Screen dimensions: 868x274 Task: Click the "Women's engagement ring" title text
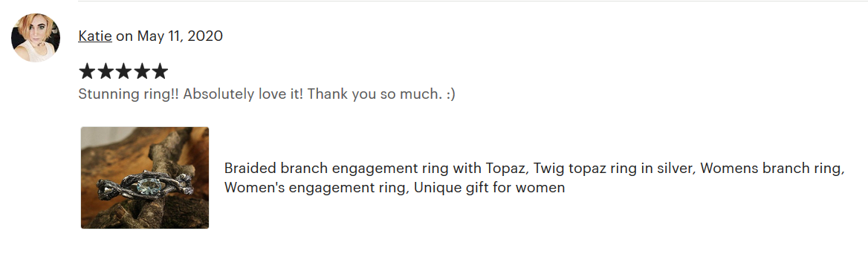point(317,188)
